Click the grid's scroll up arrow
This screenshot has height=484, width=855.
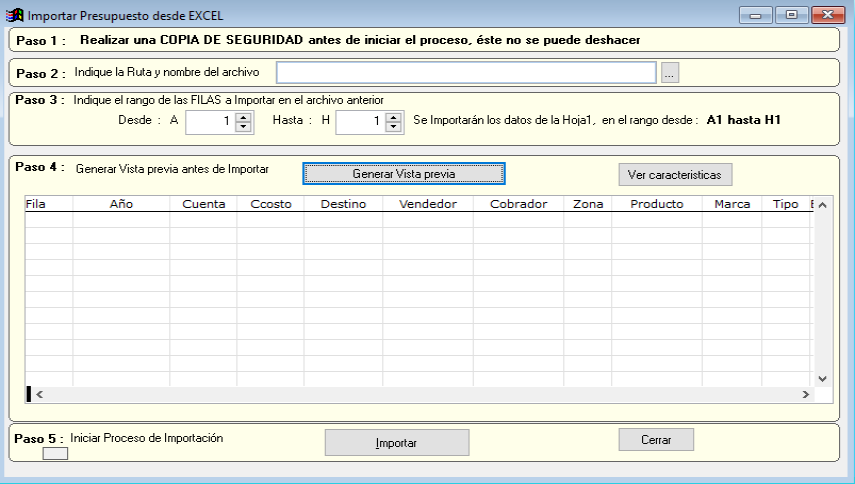tap(823, 205)
